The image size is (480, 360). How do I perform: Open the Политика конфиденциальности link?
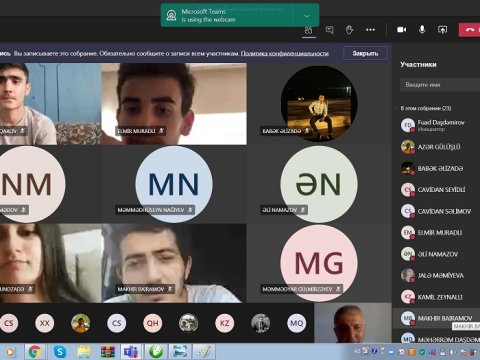[285, 53]
